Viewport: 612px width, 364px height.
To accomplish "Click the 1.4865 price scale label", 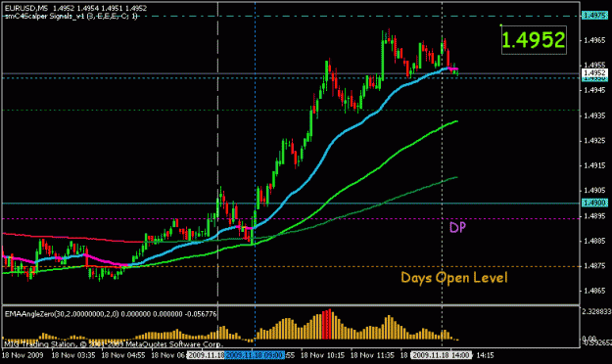I will tap(594, 291).
